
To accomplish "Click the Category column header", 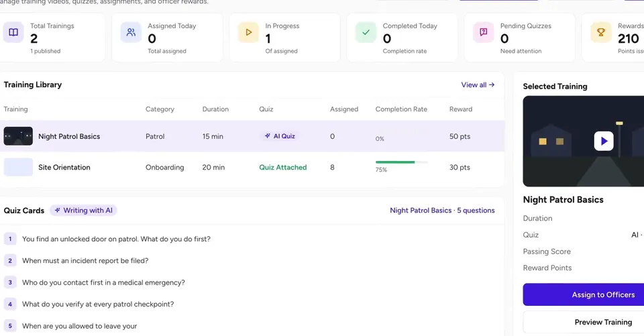I will [160, 109].
